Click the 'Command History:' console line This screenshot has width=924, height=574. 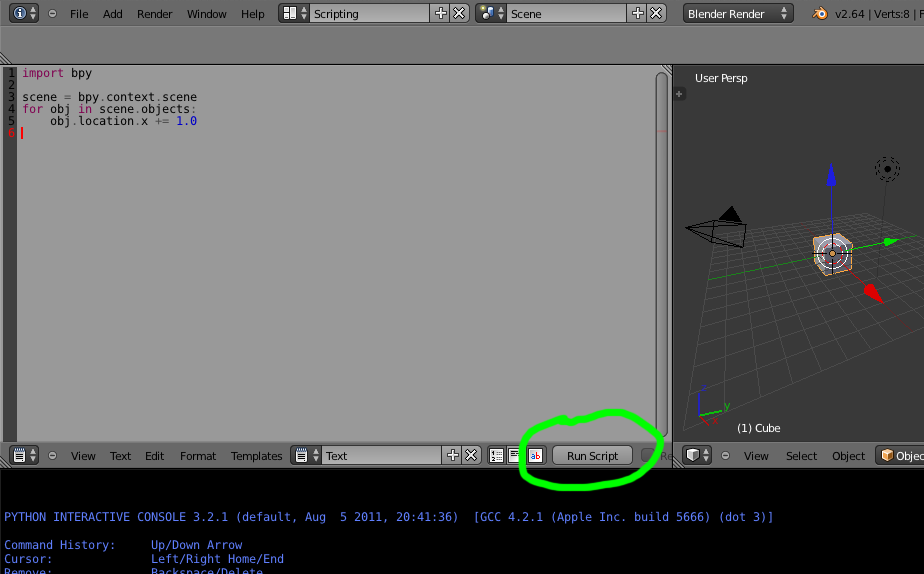123,545
